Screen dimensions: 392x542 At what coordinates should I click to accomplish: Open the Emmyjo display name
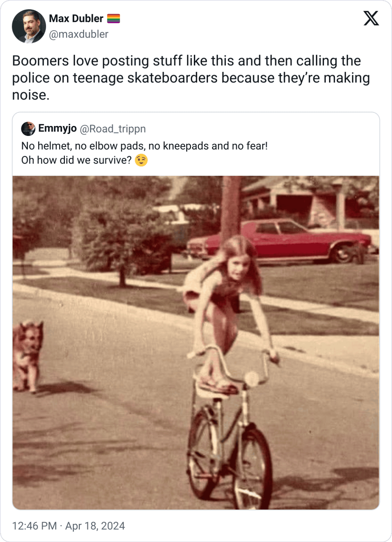[x=57, y=128]
